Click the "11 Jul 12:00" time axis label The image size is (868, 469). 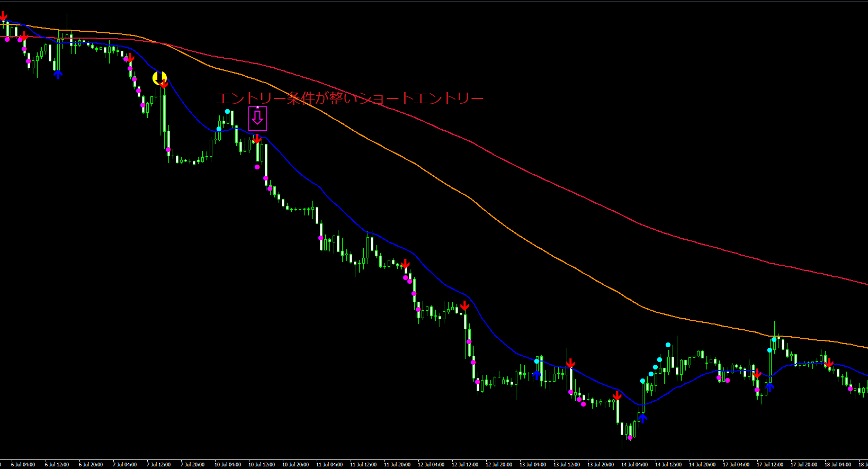coord(363,465)
